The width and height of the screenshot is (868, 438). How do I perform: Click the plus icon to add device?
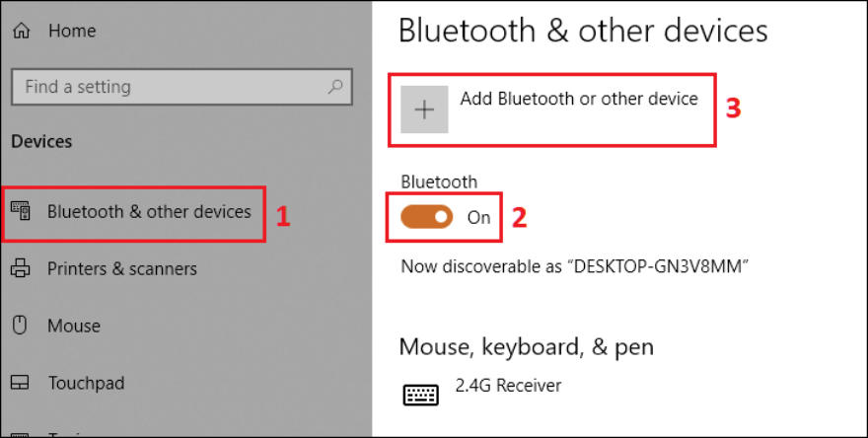[x=424, y=109]
